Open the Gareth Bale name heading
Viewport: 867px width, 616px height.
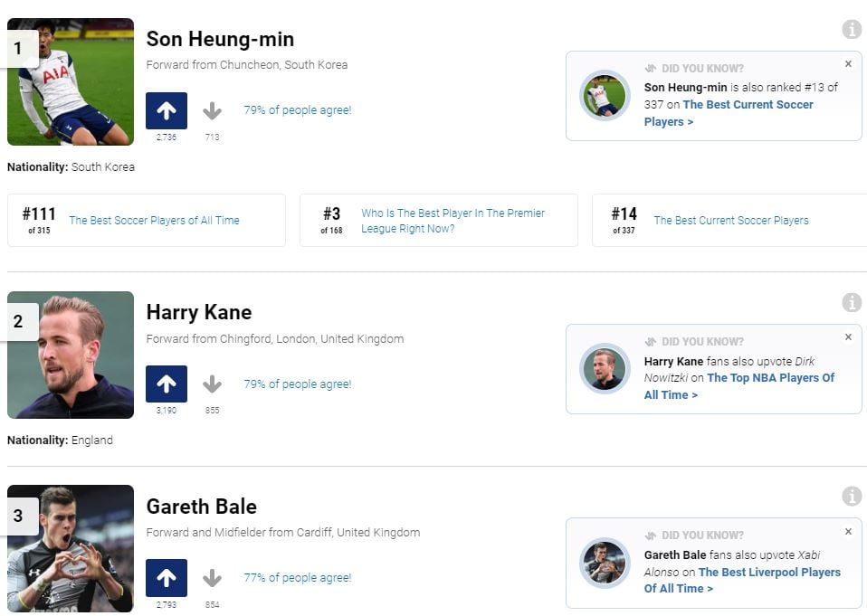pos(201,507)
